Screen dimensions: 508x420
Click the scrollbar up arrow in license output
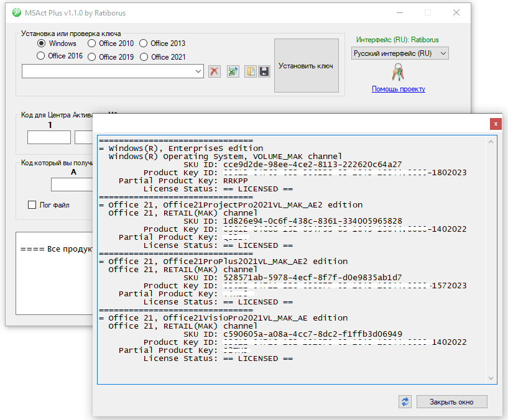pos(491,142)
